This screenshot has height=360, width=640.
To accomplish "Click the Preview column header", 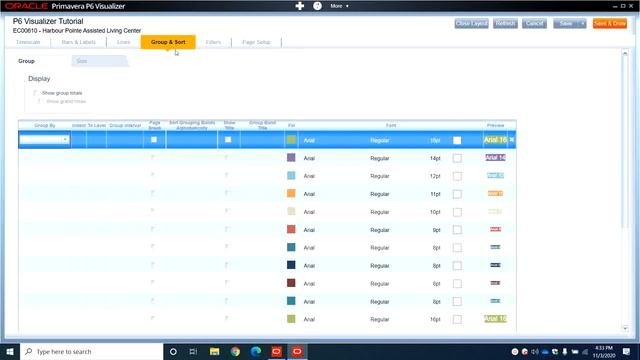I will point(496,125).
